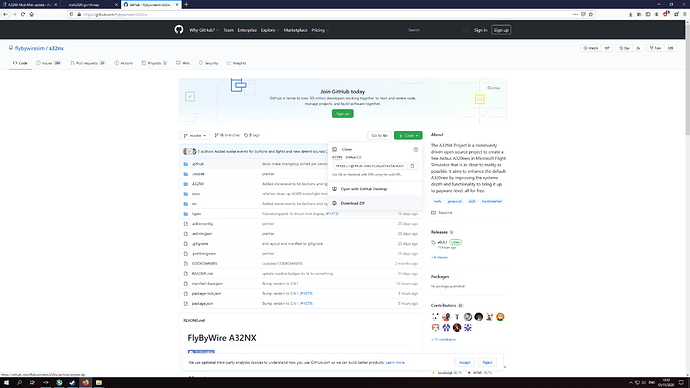Bookmark this page with the star icon

coord(591,14)
